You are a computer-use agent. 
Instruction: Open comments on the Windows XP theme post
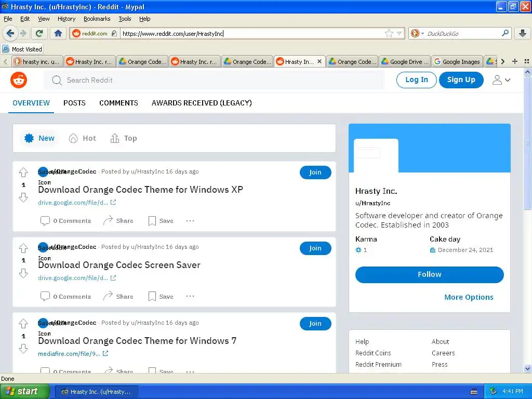tap(66, 221)
